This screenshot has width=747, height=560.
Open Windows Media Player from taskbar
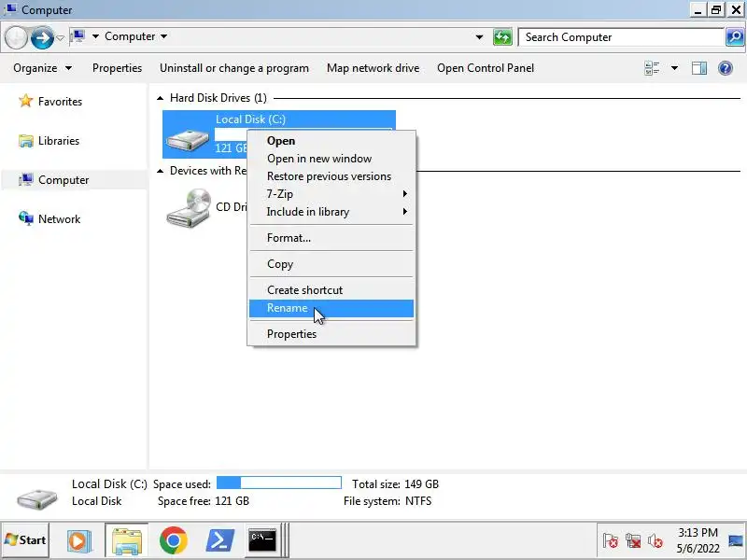pos(78,540)
